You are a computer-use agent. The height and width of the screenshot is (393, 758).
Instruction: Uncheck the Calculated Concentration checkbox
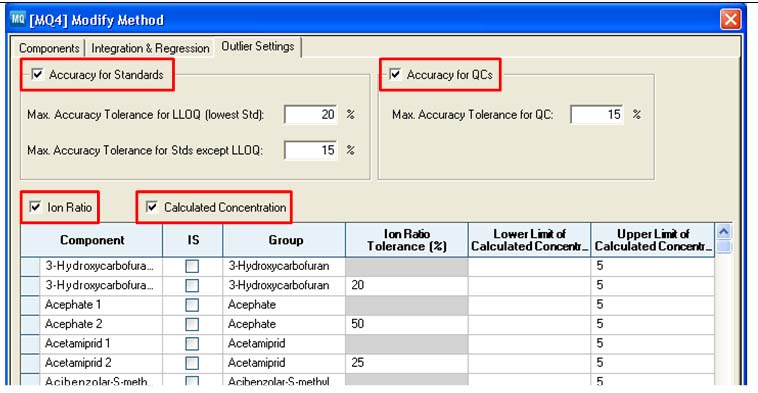point(152,207)
